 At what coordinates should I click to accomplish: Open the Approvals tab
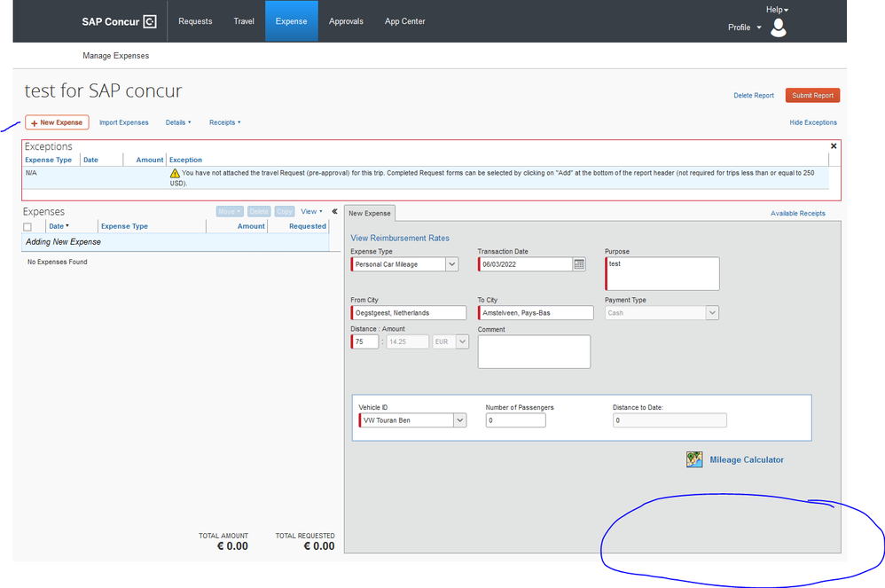[346, 21]
